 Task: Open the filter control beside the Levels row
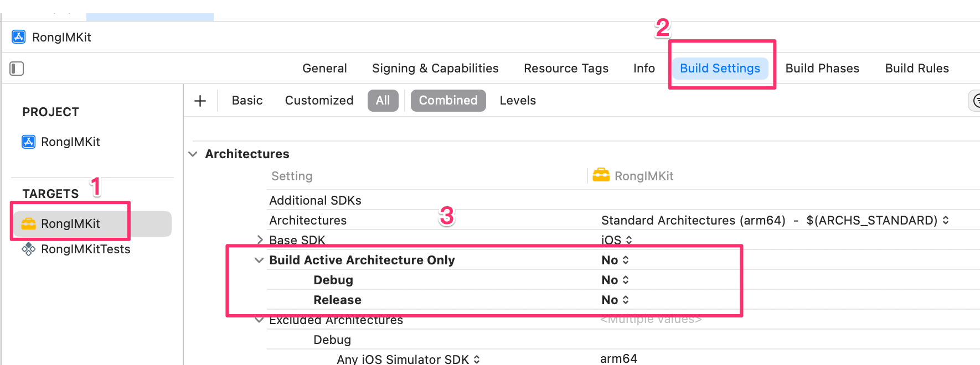pyautogui.click(x=974, y=101)
